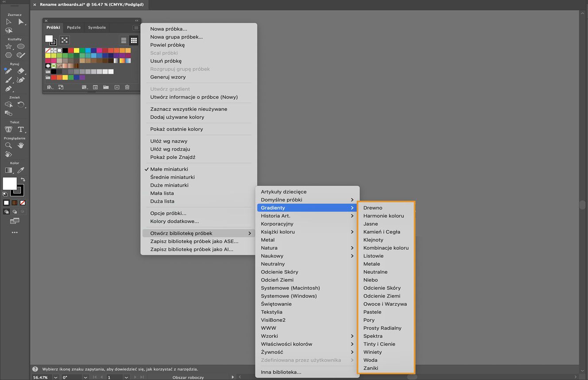Click the help question mark icon
Viewport: 588px width, 380px height.
click(x=35, y=369)
